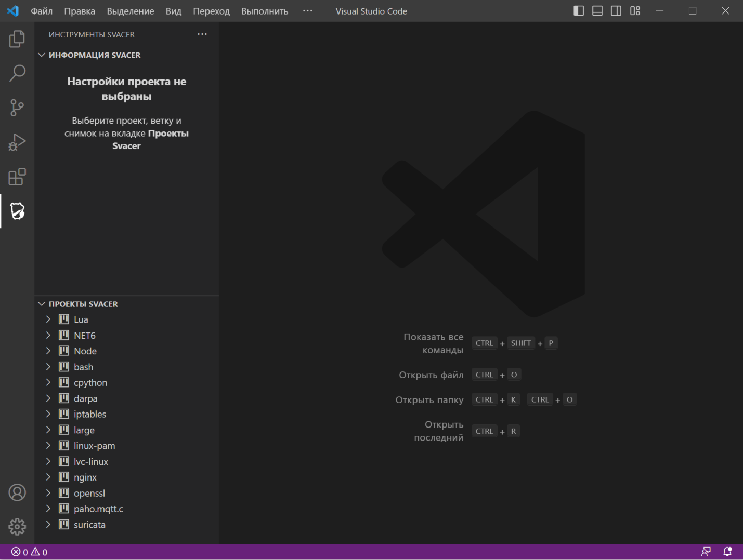Open the Выполнить menu

point(265,11)
